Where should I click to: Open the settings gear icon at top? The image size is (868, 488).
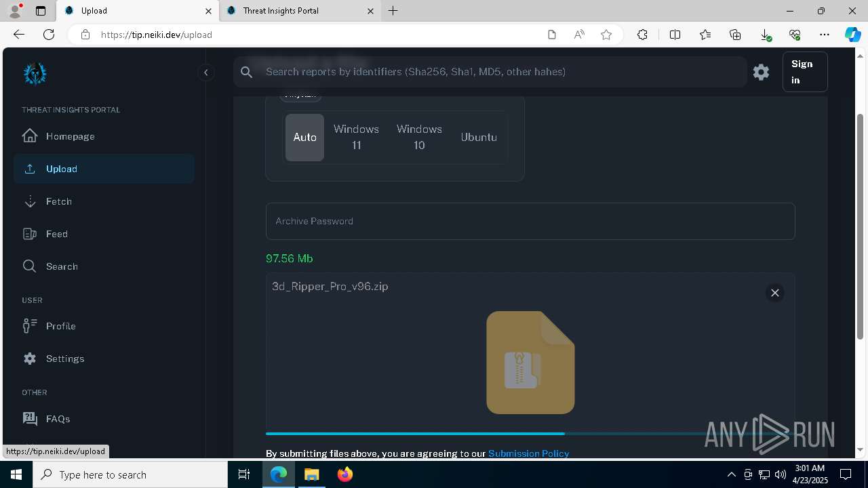[x=761, y=72]
